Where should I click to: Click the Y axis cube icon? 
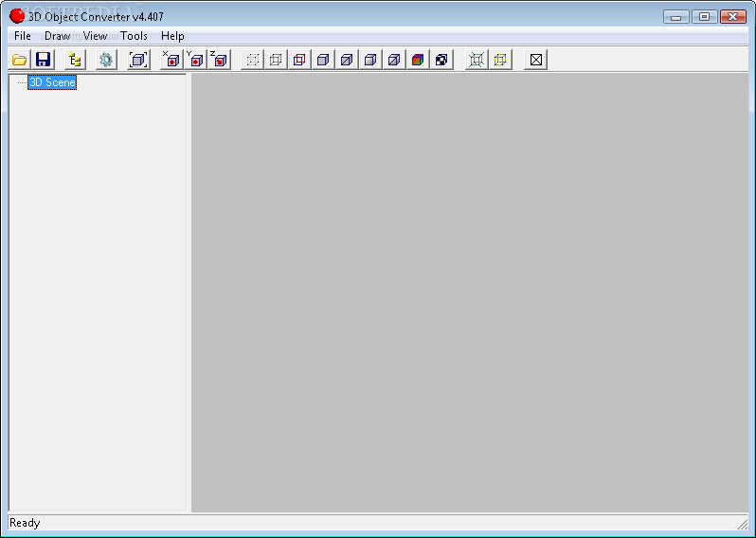click(x=195, y=60)
